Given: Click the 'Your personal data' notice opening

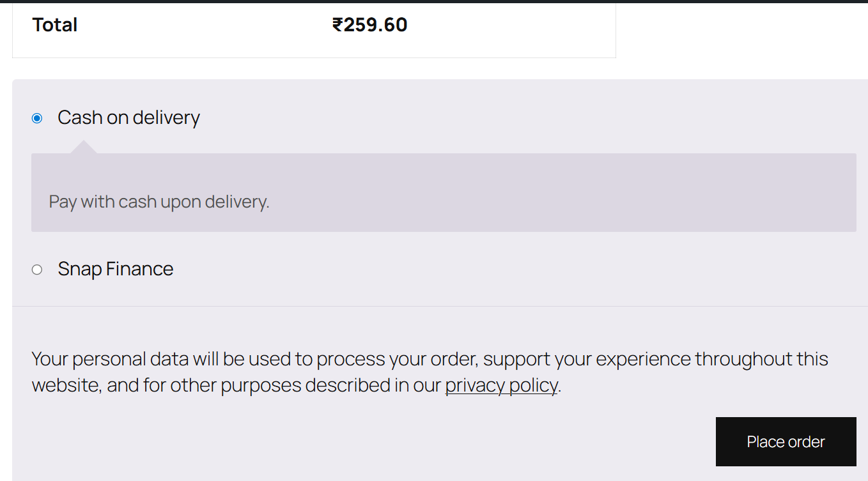Looking at the screenshot, I should pyautogui.click(x=109, y=359).
